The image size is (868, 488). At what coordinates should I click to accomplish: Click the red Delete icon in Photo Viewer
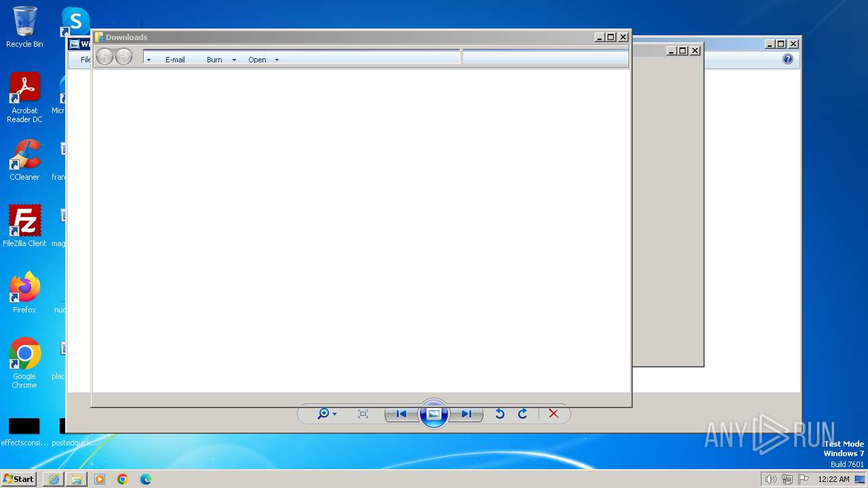pyautogui.click(x=553, y=414)
